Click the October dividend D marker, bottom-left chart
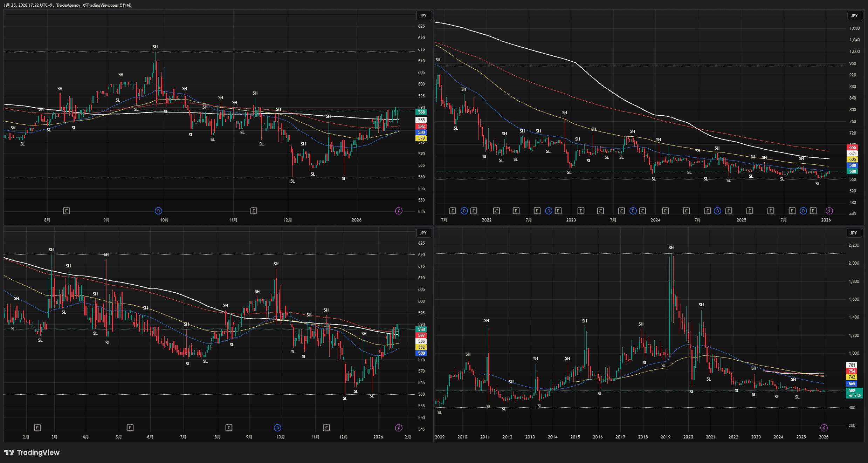This screenshot has height=463, width=868. [x=277, y=428]
